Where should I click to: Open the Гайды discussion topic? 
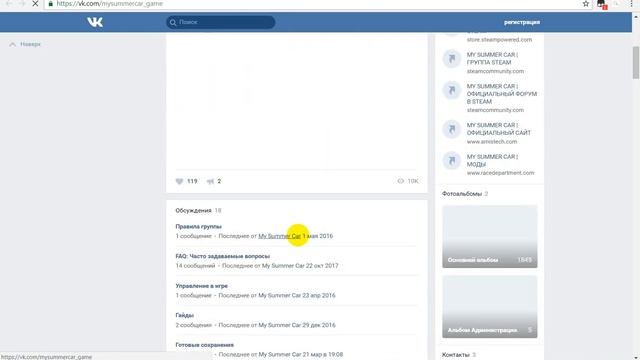(184, 315)
